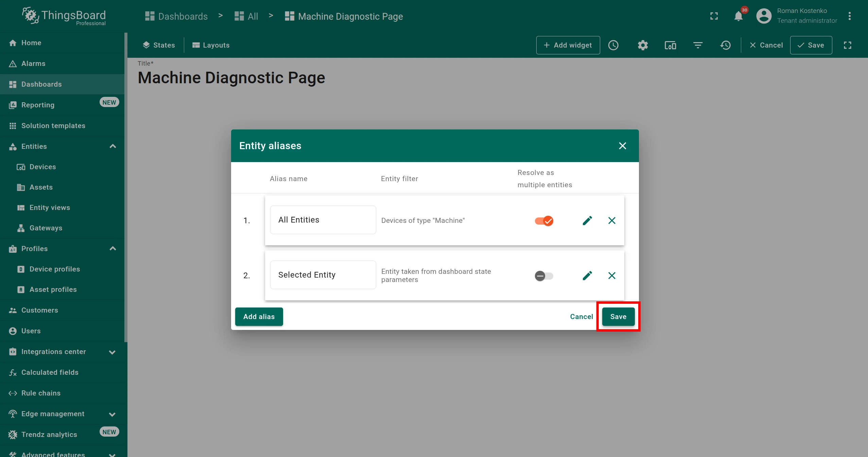The width and height of the screenshot is (868, 457).
Task: Collapse the Entities sidebar section
Action: point(113,146)
